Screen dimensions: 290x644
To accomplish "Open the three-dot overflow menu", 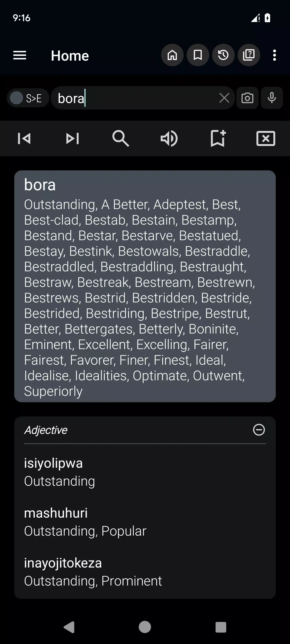I will [x=274, y=55].
